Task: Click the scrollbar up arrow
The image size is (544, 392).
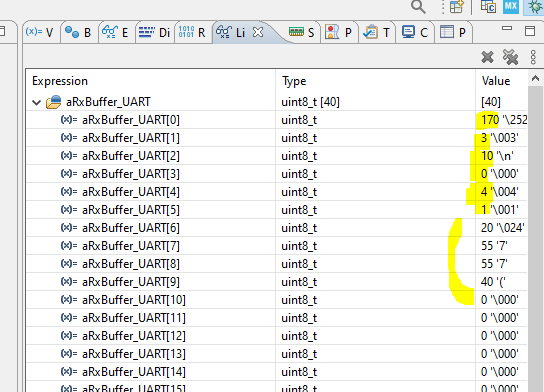Action: coord(535,79)
